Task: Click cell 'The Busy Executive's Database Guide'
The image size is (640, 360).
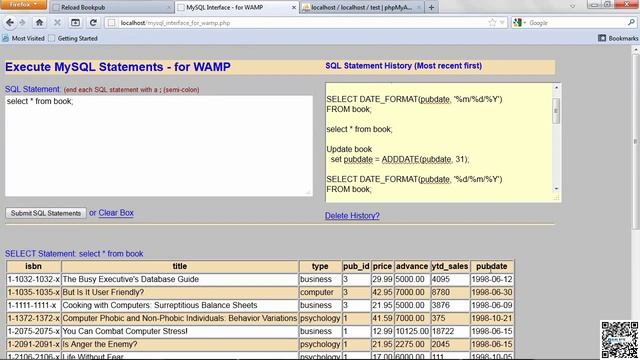Action: (x=180, y=279)
